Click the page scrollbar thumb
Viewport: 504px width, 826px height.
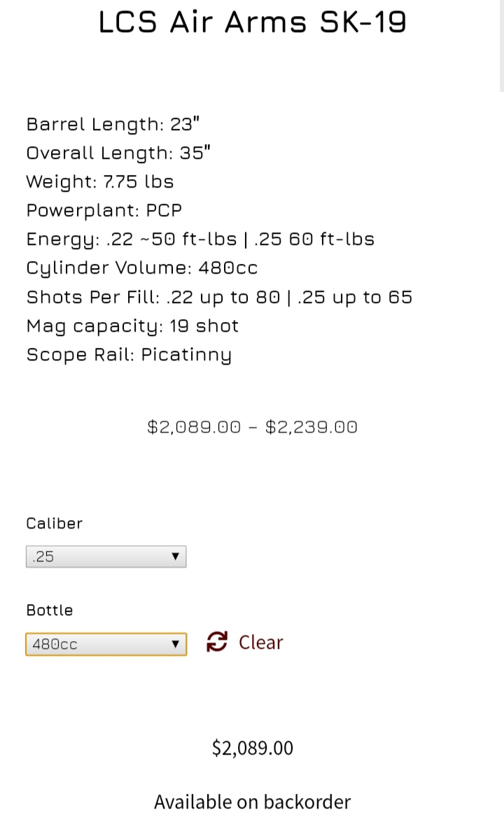coord(501,45)
